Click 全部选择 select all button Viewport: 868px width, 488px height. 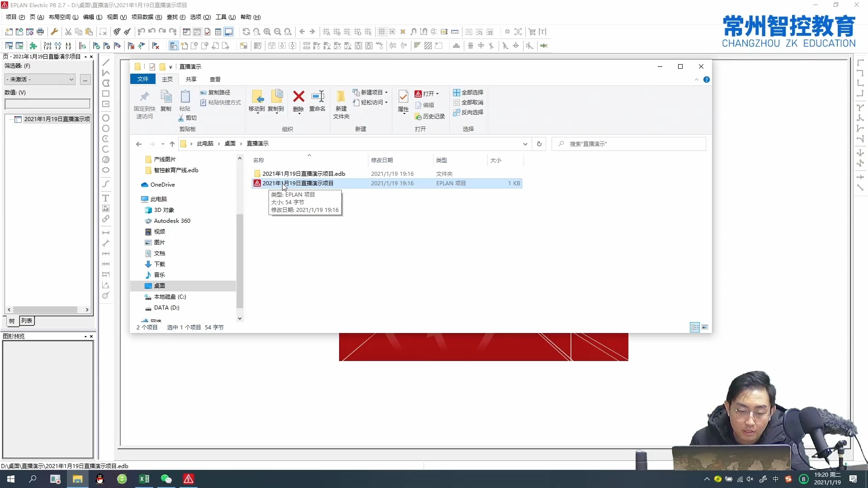pos(468,92)
